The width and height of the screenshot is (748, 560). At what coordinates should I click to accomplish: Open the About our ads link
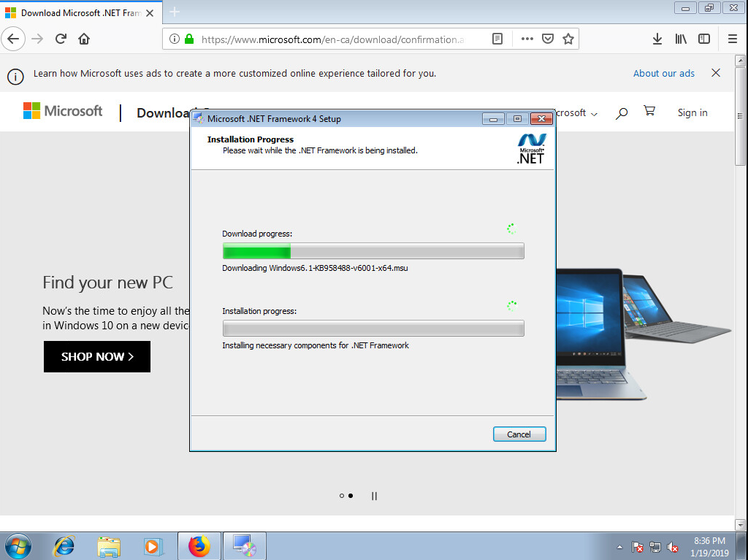click(x=663, y=73)
